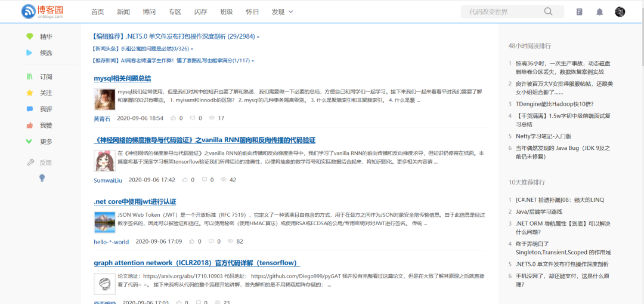Screen dimensions: 644x304
Task: Open 博问 in navigation bar
Action: (x=149, y=12)
